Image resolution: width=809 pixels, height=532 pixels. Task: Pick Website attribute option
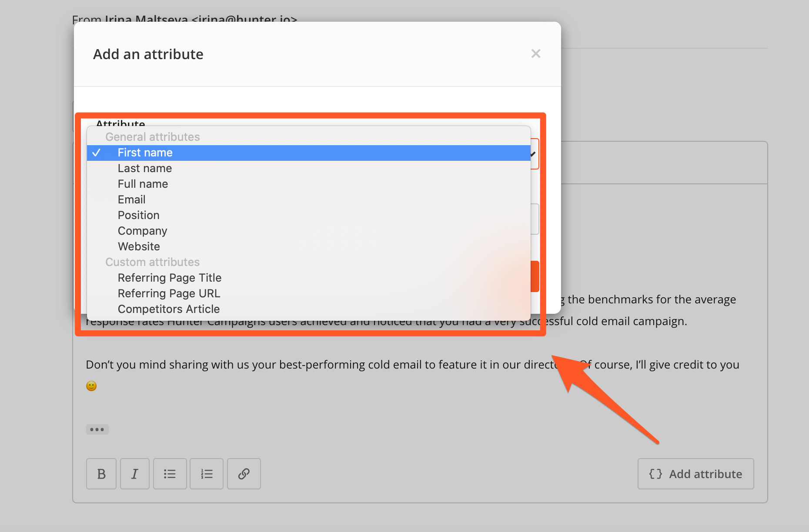[309, 247]
